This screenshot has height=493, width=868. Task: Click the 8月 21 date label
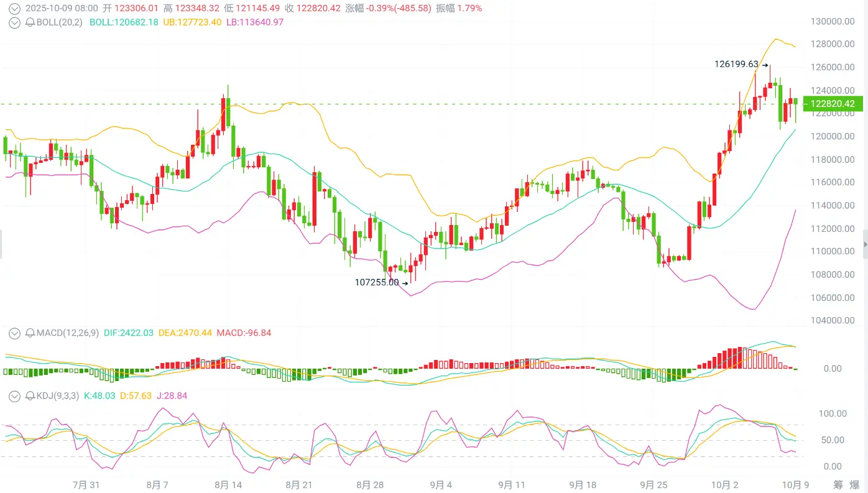[x=299, y=484]
